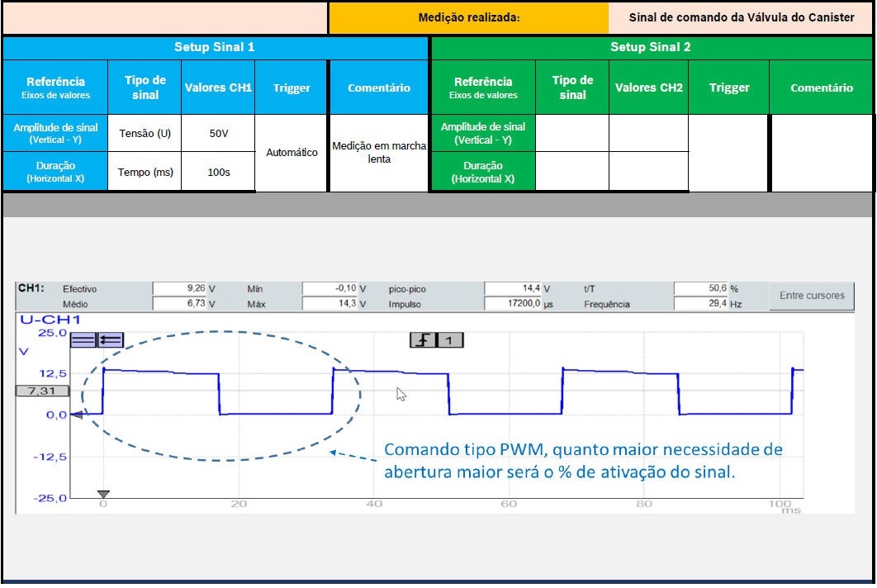This screenshot has height=588, width=877.
Task: Click the Impulso value field 17200,0
Action: click(x=512, y=304)
